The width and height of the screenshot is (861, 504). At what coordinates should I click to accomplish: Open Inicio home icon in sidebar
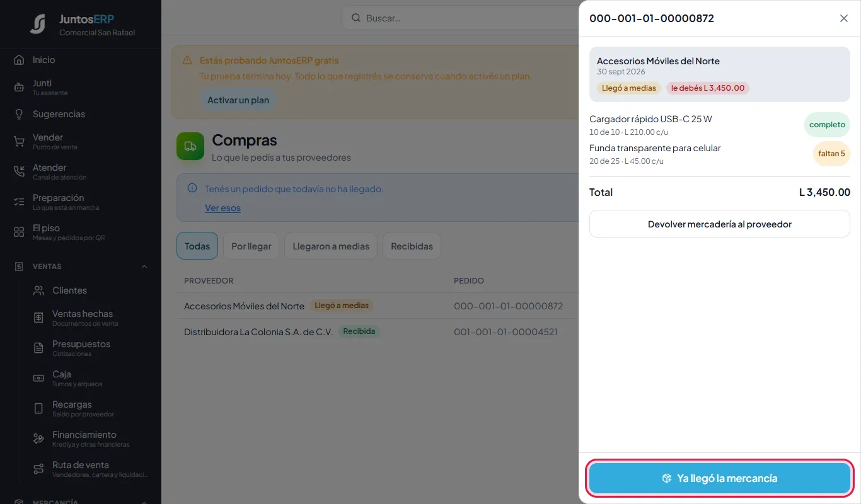point(19,60)
